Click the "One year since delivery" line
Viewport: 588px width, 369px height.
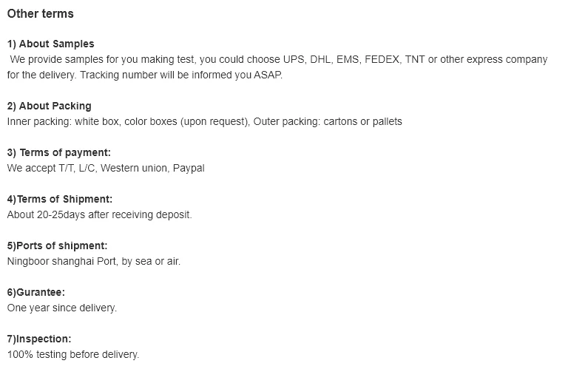(x=61, y=308)
